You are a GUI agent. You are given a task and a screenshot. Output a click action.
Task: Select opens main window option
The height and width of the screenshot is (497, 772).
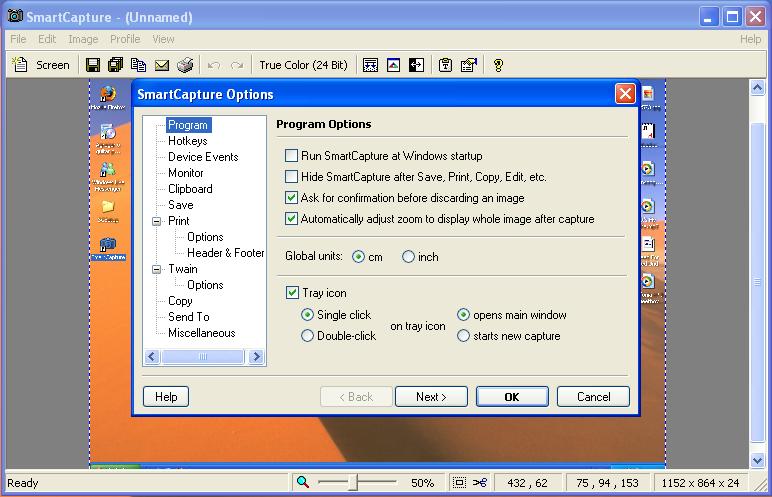(x=463, y=314)
